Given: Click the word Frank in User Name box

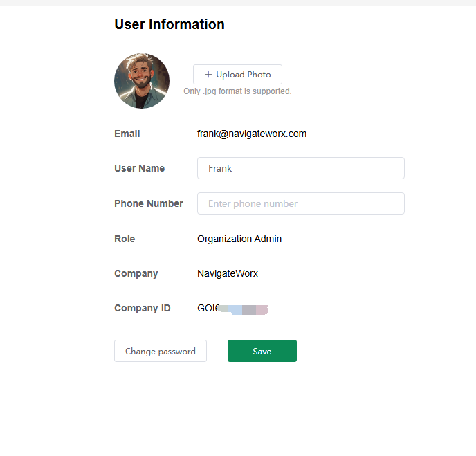Looking at the screenshot, I should click(x=220, y=168).
